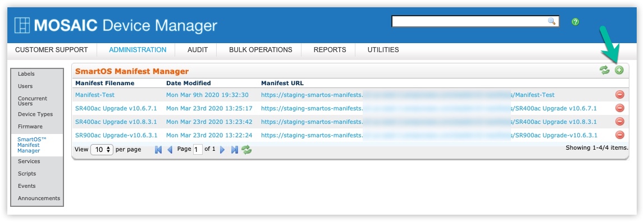Open the View per page dropdown

tap(102, 149)
